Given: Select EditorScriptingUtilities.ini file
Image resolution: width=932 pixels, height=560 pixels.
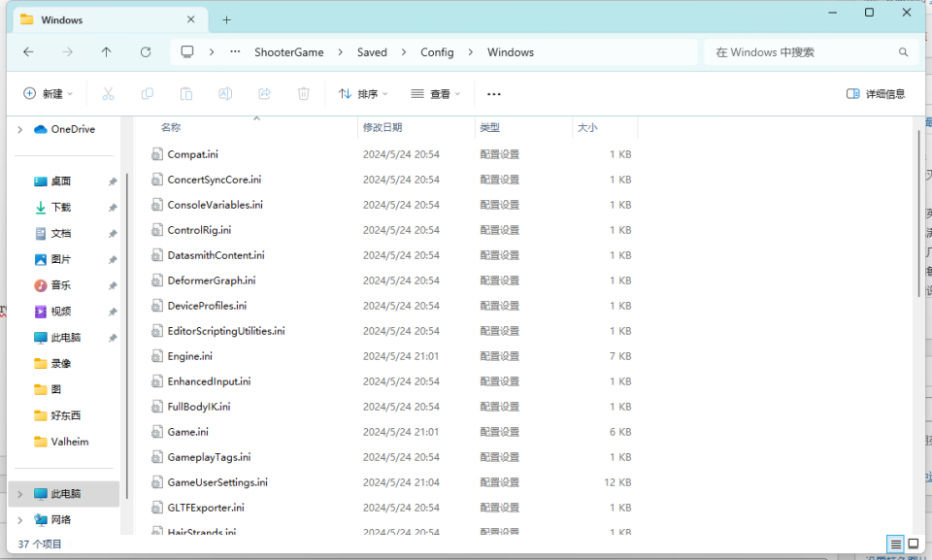Looking at the screenshot, I should tap(226, 331).
